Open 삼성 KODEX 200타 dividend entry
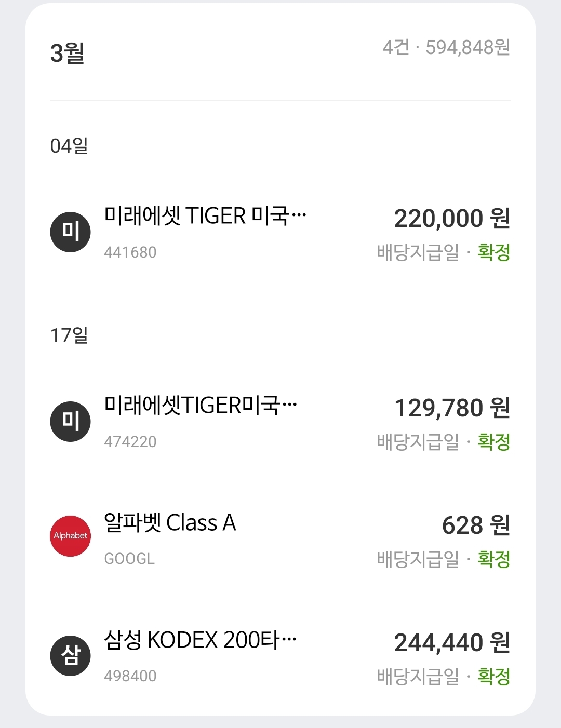Image resolution: width=561 pixels, height=728 pixels. click(201, 640)
